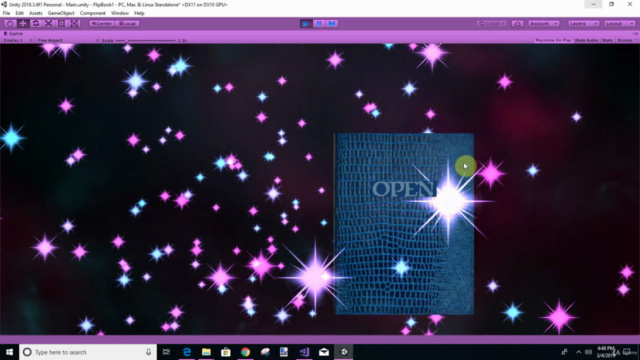Select the Rotate tool in toolbar
Viewport: 640px width, 360px height.
tap(36, 24)
